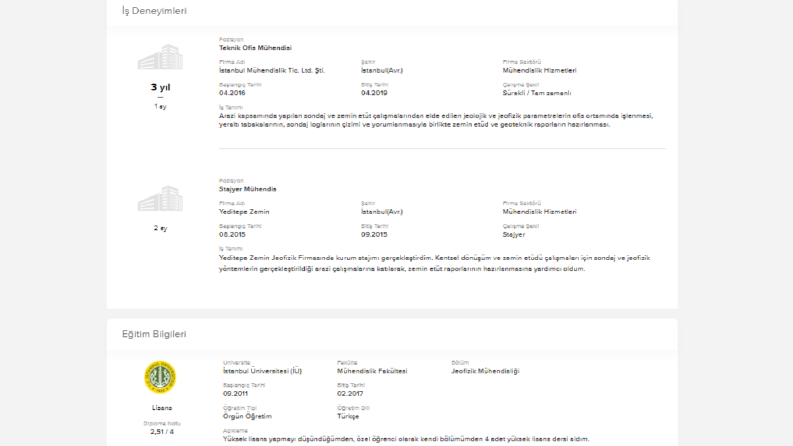The height and width of the screenshot is (446, 793).
Task: Click the position title Stajyer Mühendis
Action: click(248, 189)
